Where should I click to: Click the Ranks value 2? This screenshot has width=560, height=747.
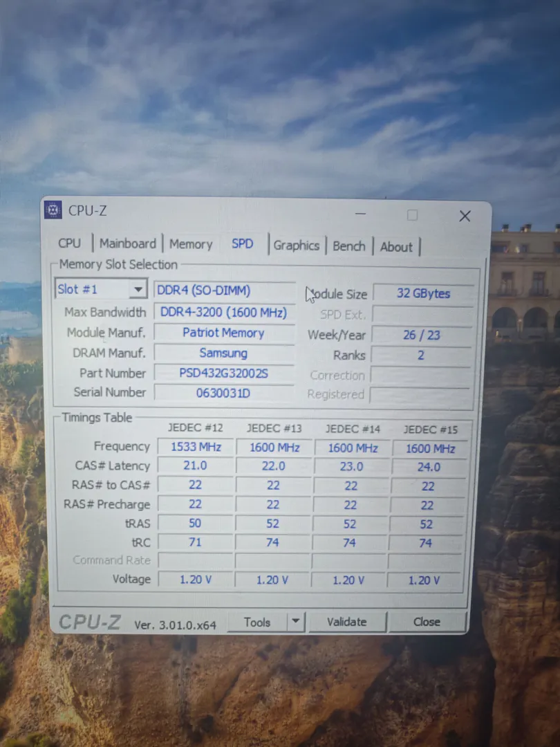[x=421, y=355]
